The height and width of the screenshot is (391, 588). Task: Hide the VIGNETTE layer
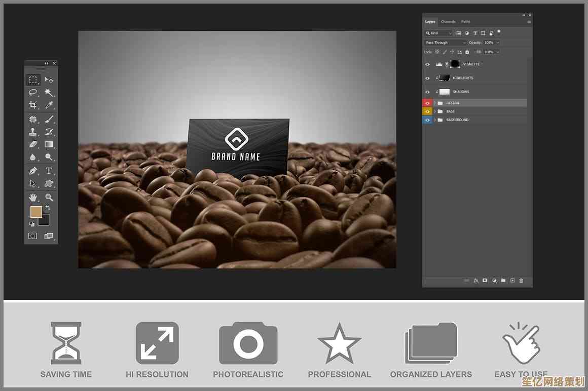(x=427, y=64)
